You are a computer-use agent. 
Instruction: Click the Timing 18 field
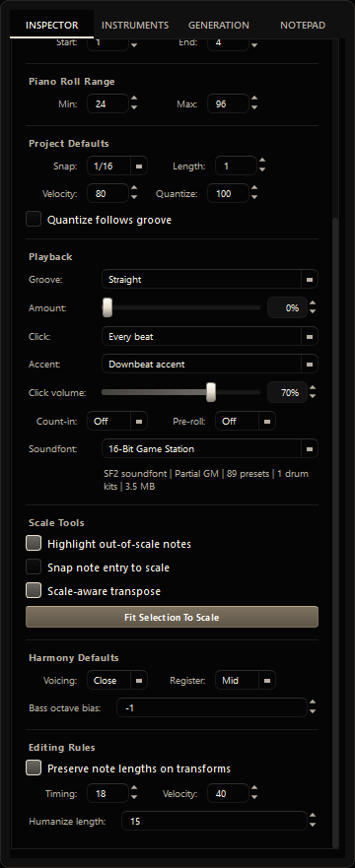108,794
